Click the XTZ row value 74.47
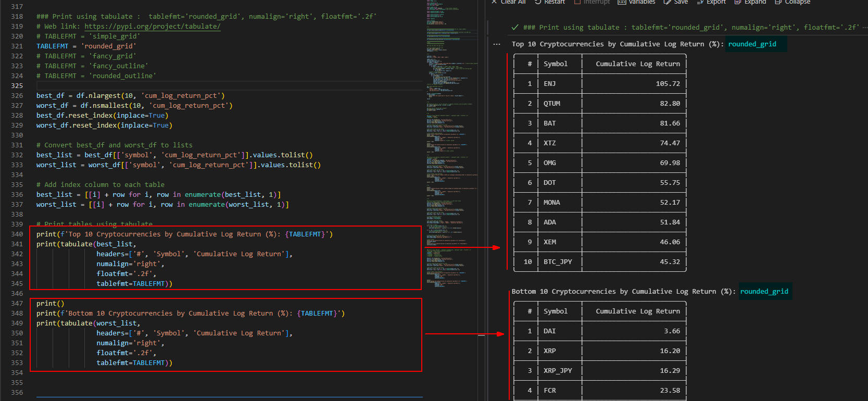This screenshot has height=401, width=868. [x=670, y=143]
